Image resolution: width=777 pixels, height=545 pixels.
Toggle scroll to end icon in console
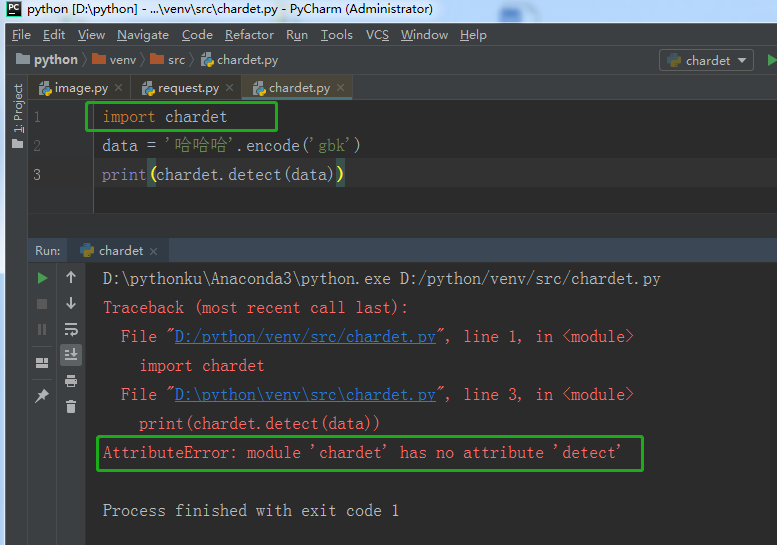point(71,355)
